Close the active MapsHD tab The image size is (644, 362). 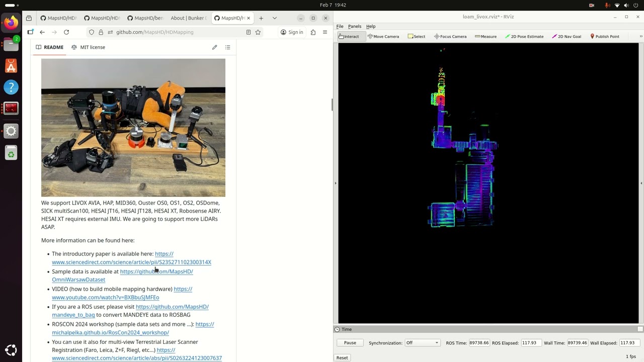(x=249, y=18)
